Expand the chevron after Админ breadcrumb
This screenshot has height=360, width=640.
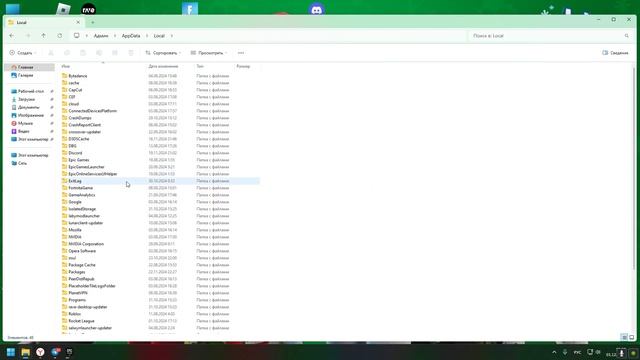pos(115,36)
